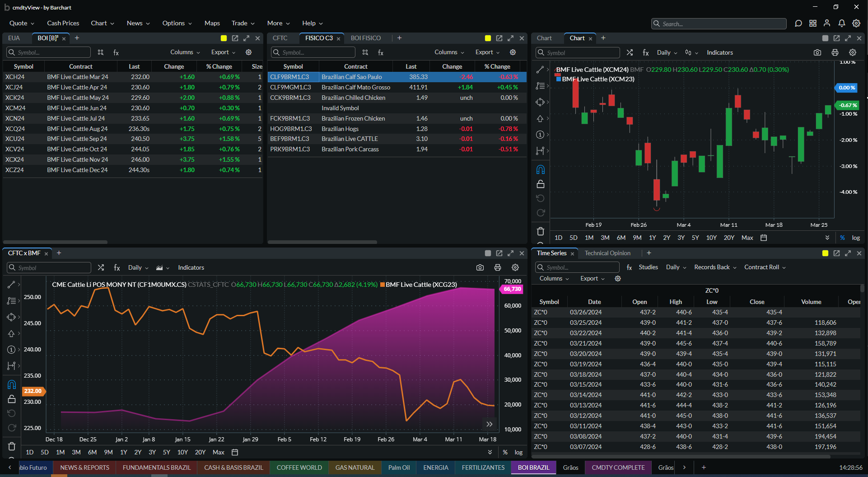The width and height of the screenshot is (868, 477).
Task: Click the fast-forward arrows on CFTC x BMF chart
Action: 490,424
